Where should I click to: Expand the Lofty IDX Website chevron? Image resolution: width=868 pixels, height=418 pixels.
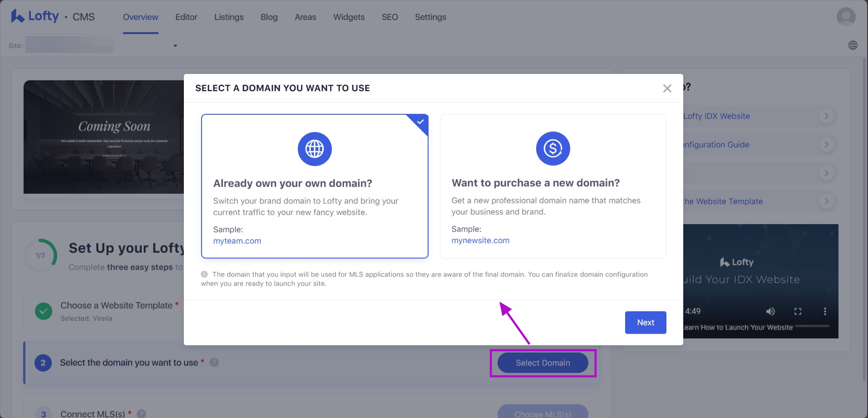826,116
